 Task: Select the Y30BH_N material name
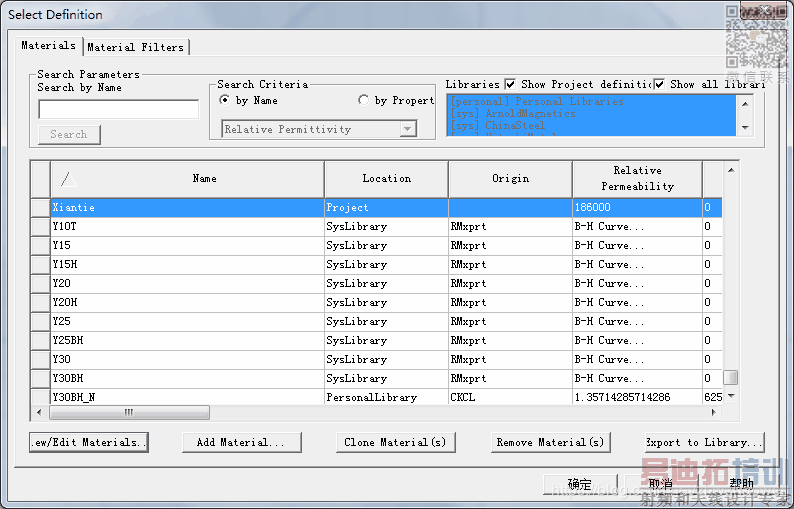point(74,397)
